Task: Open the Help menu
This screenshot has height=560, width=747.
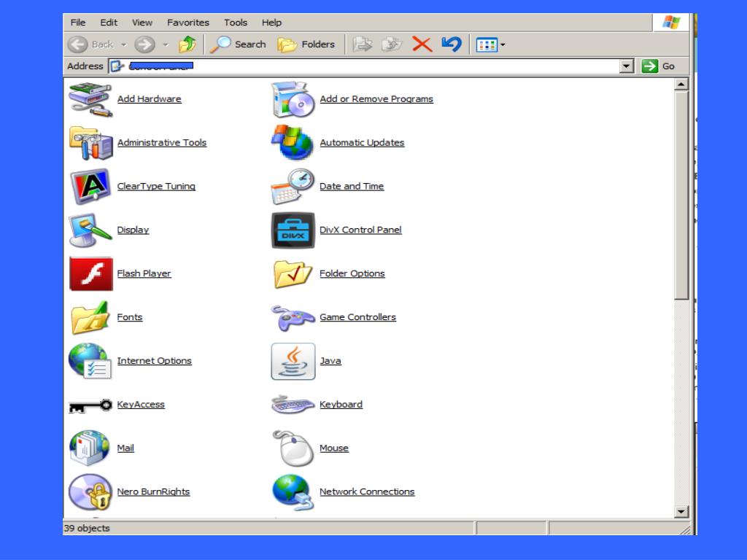Action: 271,23
